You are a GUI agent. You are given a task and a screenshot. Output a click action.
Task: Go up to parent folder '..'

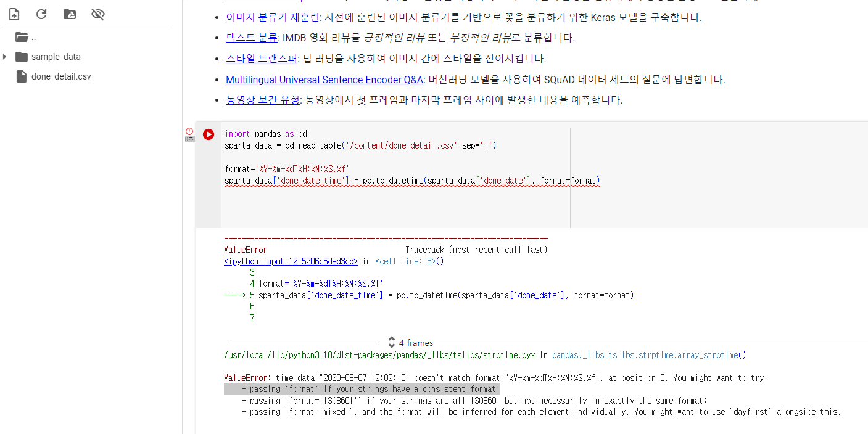coord(25,37)
